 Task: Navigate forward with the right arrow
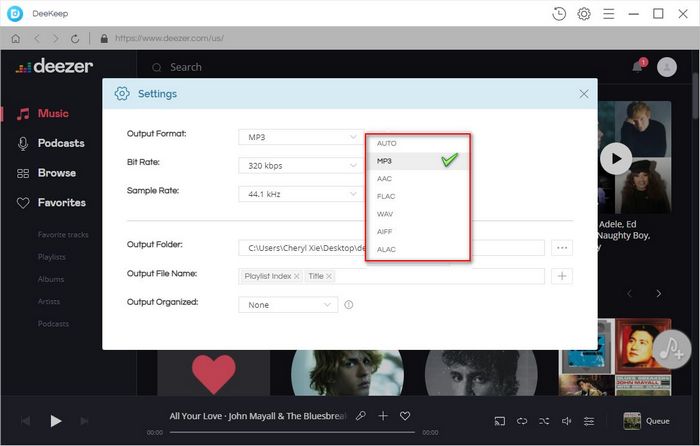[x=56, y=38]
